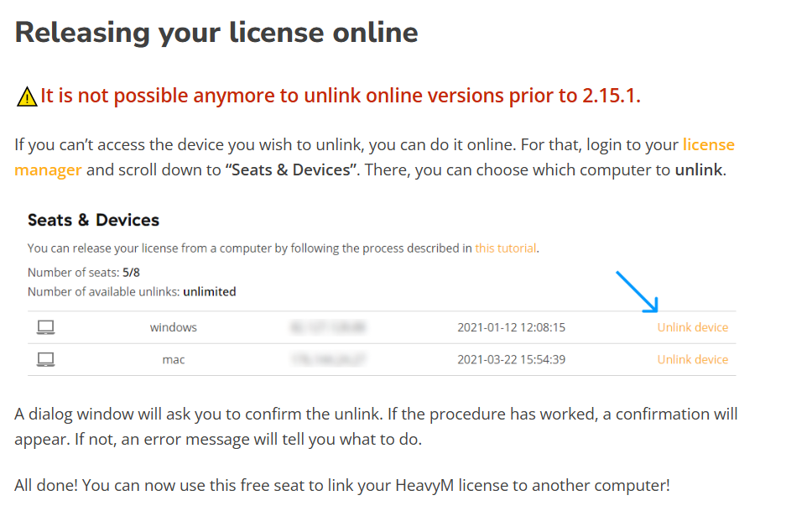The image size is (812, 532).
Task: Click the 'Releasing your license online' title
Action: [x=216, y=33]
